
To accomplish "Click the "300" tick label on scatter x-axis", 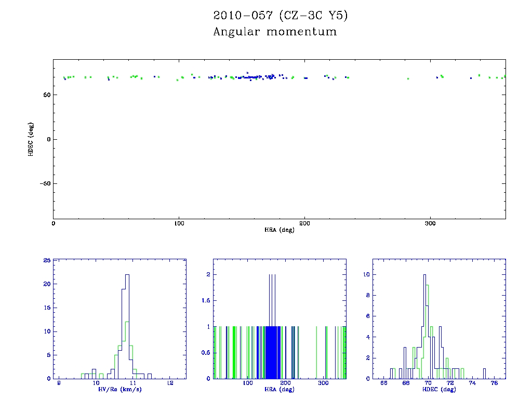I will click(x=430, y=223).
